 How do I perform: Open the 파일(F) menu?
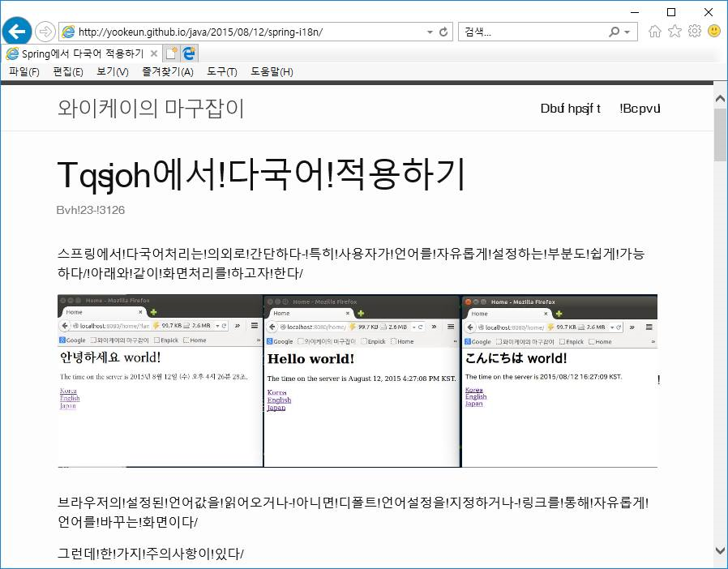(24, 72)
